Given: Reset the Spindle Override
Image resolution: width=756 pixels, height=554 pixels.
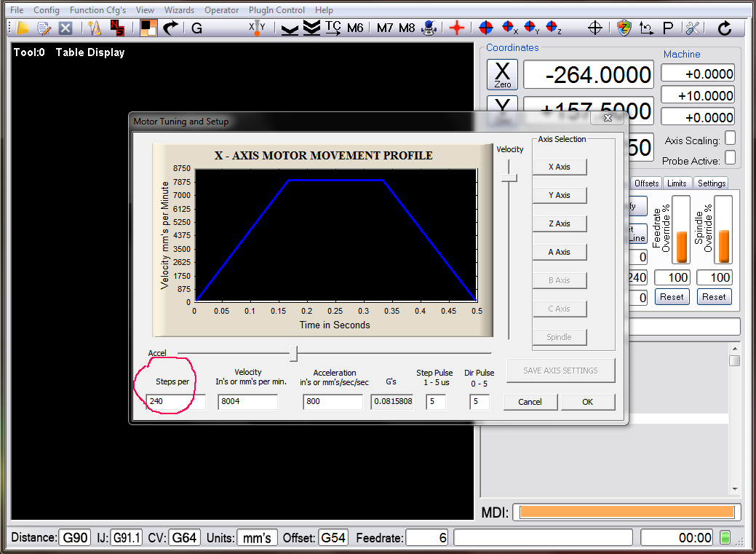Looking at the screenshot, I should tap(714, 297).
